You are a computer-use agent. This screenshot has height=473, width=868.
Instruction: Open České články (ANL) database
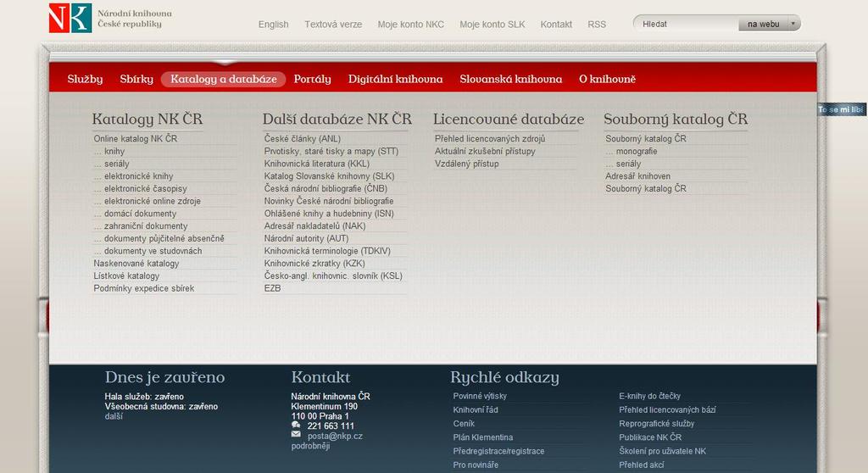click(x=303, y=138)
